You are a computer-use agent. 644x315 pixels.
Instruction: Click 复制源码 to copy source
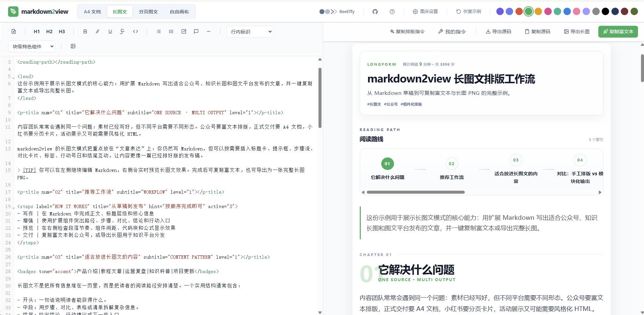[x=538, y=31]
